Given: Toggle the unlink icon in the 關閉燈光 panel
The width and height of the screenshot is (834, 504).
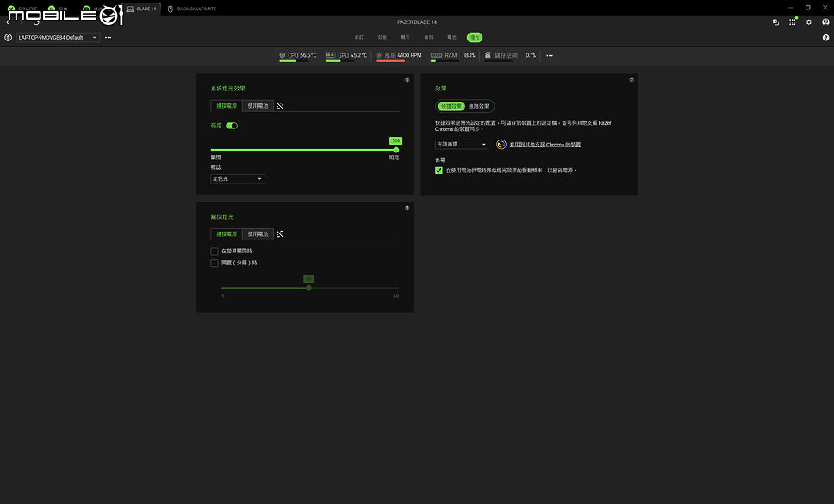Looking at the screenshot, I should click(280, 234).
